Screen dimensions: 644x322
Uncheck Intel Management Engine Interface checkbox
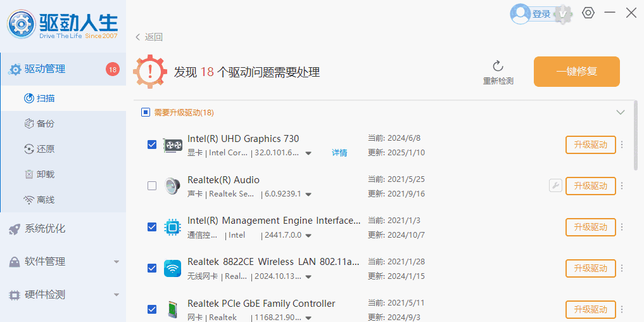[x=152, y=227]
